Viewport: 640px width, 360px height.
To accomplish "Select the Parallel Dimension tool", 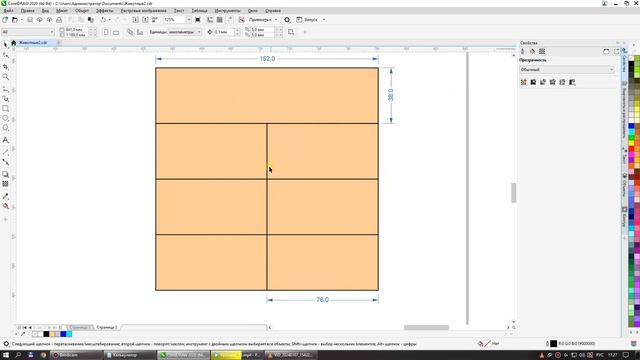I will (6, 151).
